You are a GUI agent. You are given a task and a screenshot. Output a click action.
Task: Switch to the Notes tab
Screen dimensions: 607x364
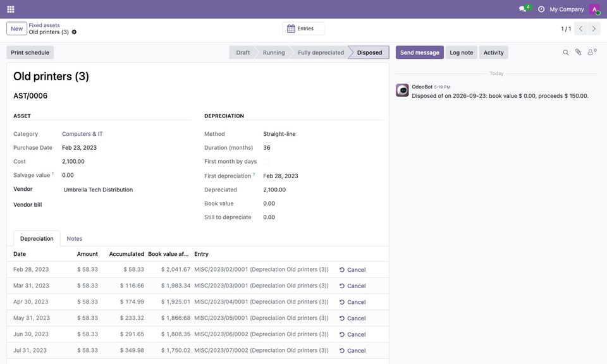pyautogui.click(x=75, y=239)
